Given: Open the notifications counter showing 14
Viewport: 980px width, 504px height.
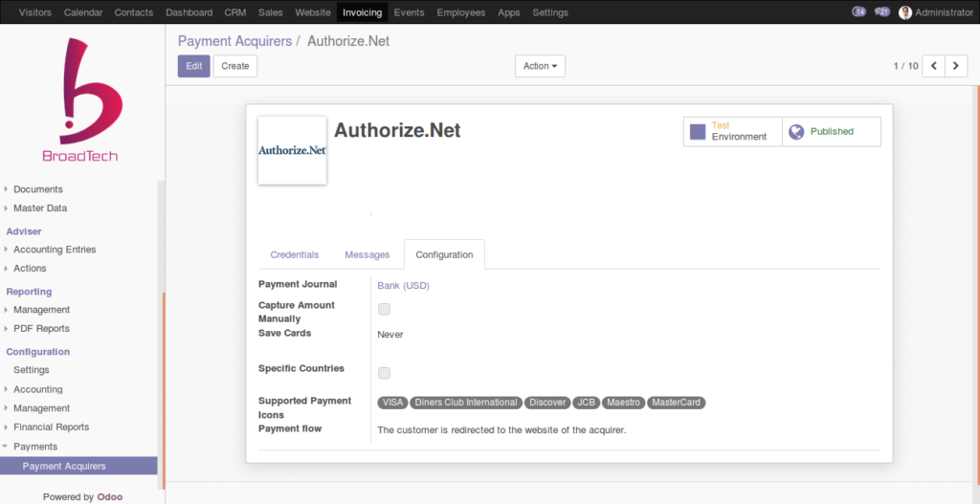Looking at the screenshot, I should pos(858,11).
